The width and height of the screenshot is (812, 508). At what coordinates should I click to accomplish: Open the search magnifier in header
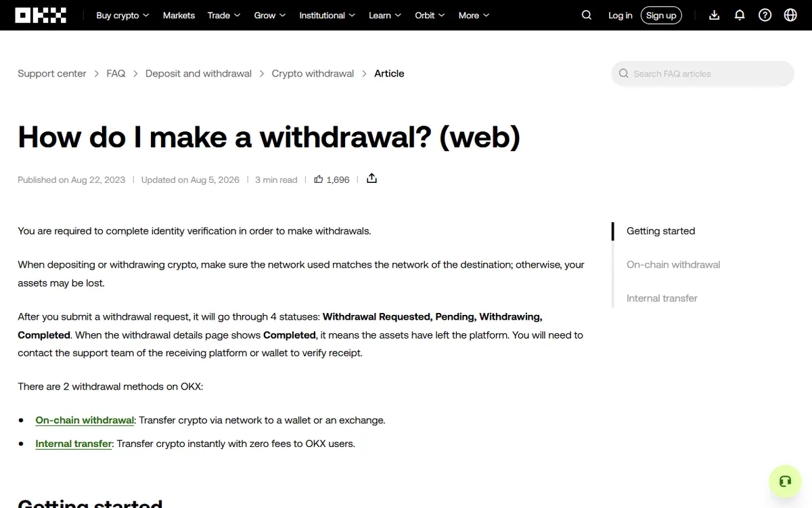pyautogui.click(x=587, y=15)
